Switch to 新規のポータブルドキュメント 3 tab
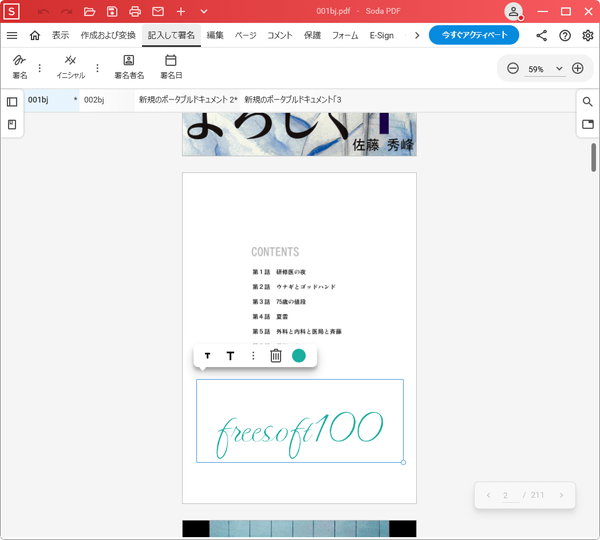The width and height of the screenshot is (600, 540). point(293,100)
